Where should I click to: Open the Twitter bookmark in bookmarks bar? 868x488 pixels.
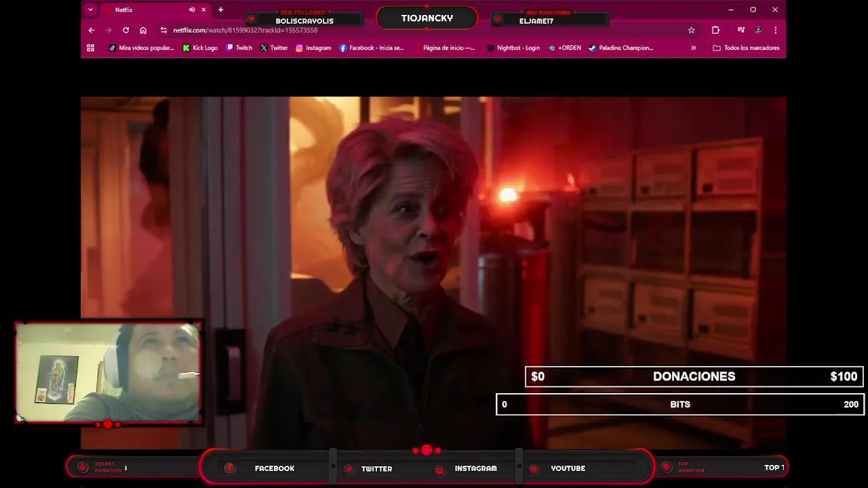coord(274,48)
